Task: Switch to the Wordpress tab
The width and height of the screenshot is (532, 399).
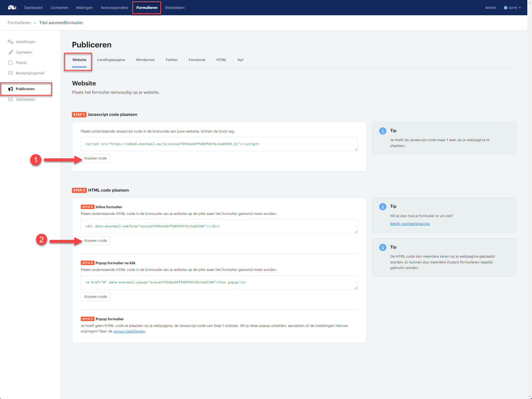Action: coord(145,60)
